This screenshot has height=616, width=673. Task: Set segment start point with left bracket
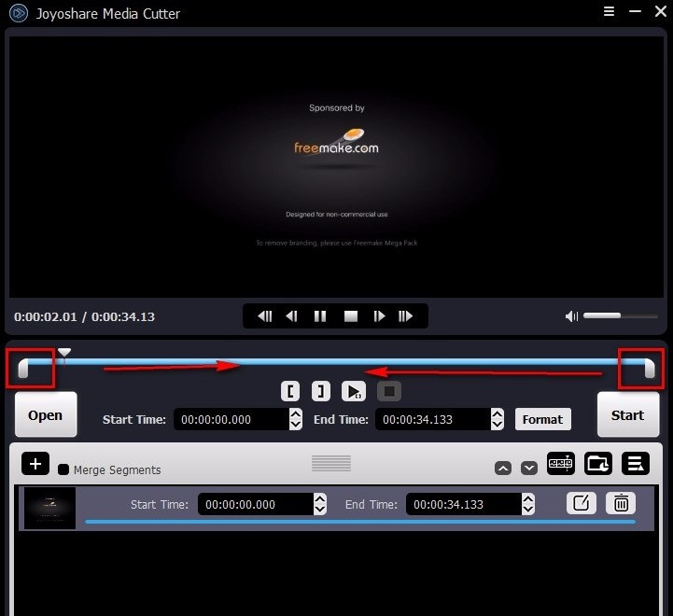click(x=290, y=391)
